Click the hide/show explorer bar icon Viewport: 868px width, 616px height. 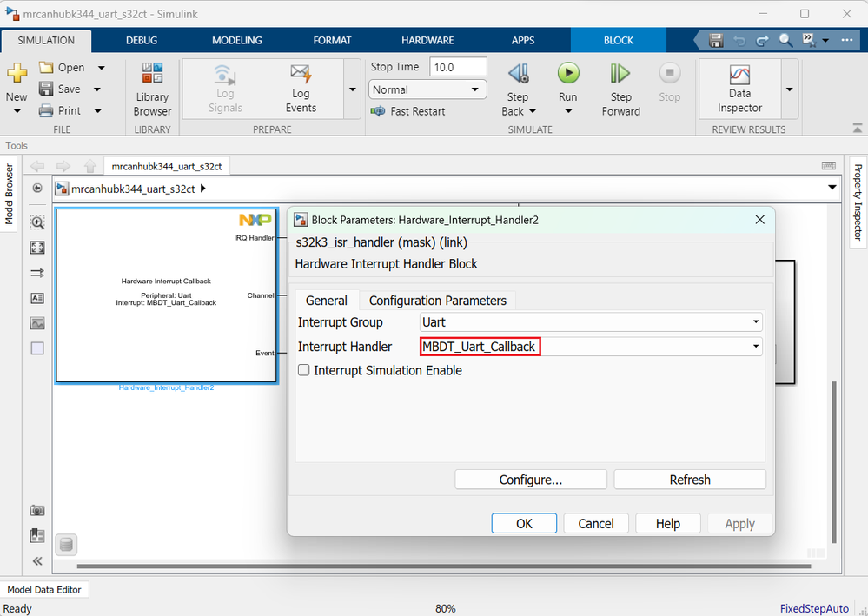(x=37, y=189)
